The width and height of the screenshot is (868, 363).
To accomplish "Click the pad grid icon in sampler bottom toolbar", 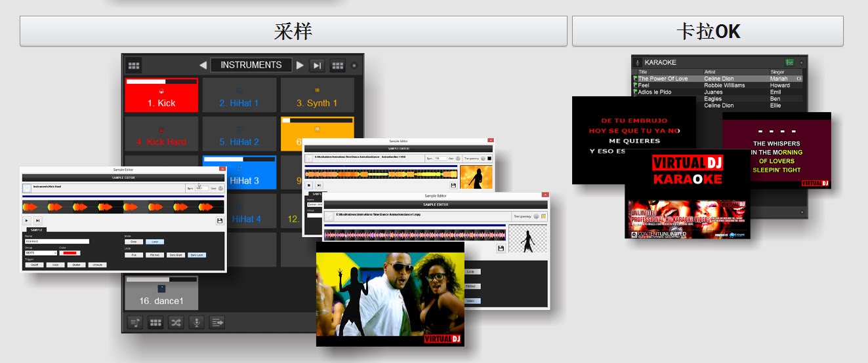I will click(155, 322).
